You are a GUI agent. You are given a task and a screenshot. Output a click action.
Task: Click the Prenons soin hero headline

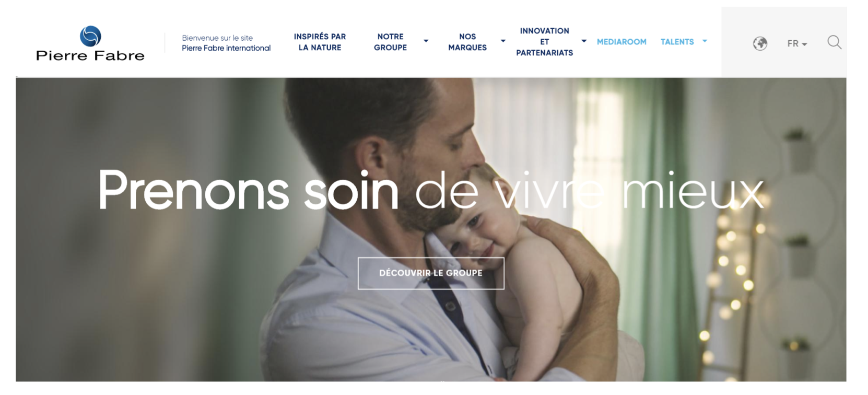(430, 191)
